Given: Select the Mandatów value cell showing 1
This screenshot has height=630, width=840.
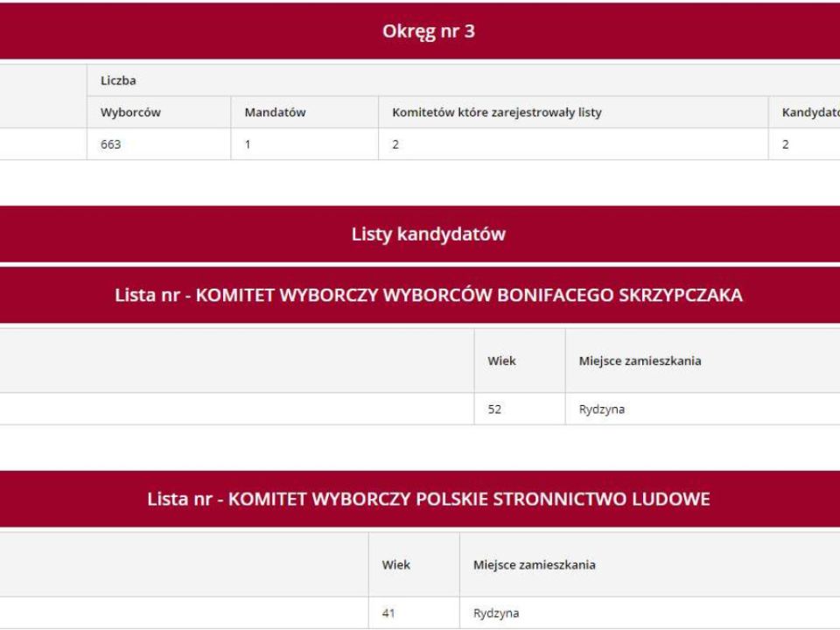Looking at the screenshot, I should [248, 144].
